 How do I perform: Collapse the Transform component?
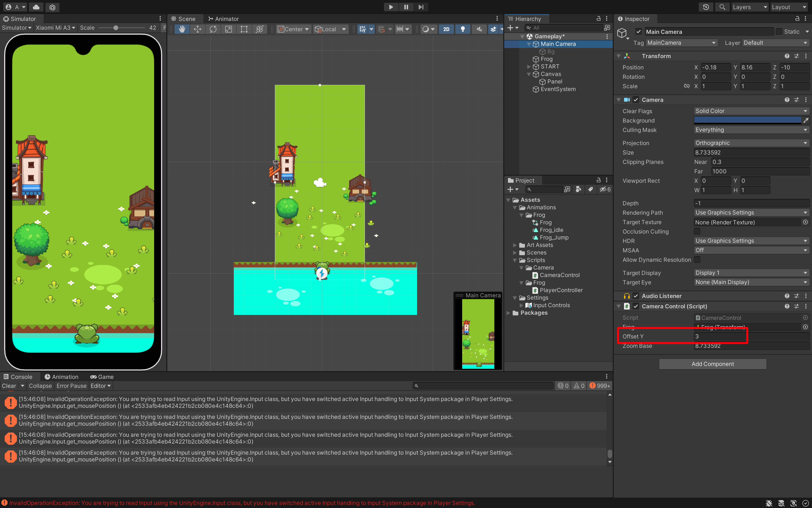click(619, 56)
